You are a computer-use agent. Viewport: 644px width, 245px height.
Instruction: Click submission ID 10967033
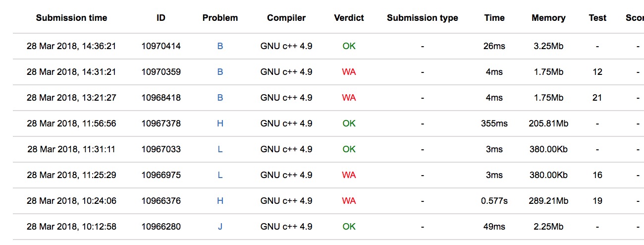tap(161, 149)
